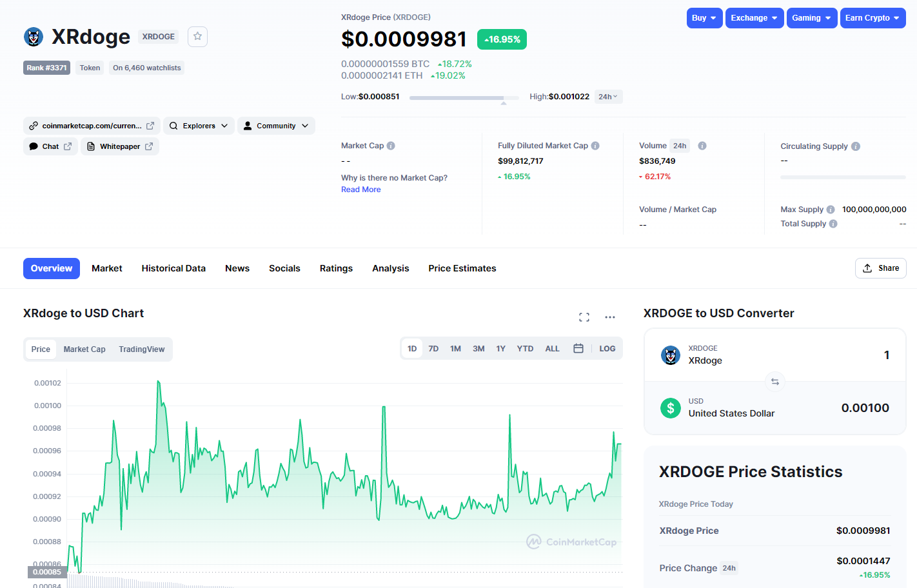Click the $836,749 volume value
917x588 pixels.
point(657,161)
